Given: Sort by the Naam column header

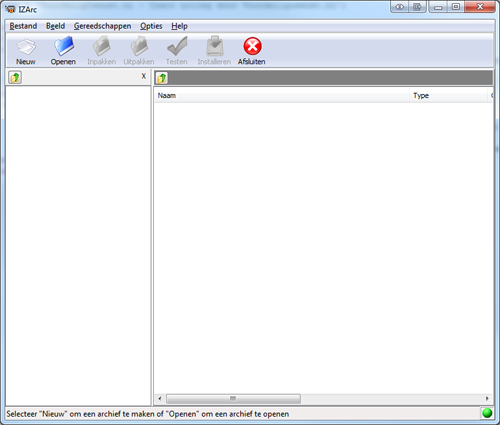Looking at the screenshot, I should coord(282,96).
